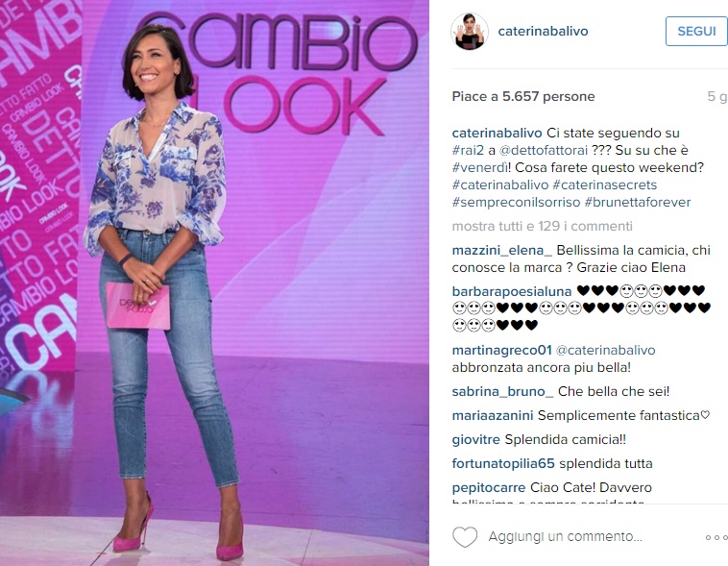Open the #venerdì hashtag
This screenshot has height=566, width=728.
[479, 167]
